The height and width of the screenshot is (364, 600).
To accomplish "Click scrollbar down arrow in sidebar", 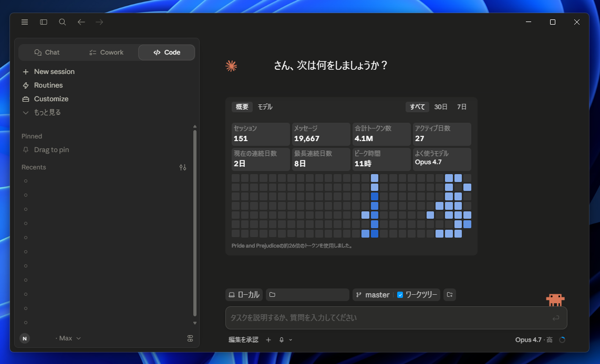I will coord(195,323).
